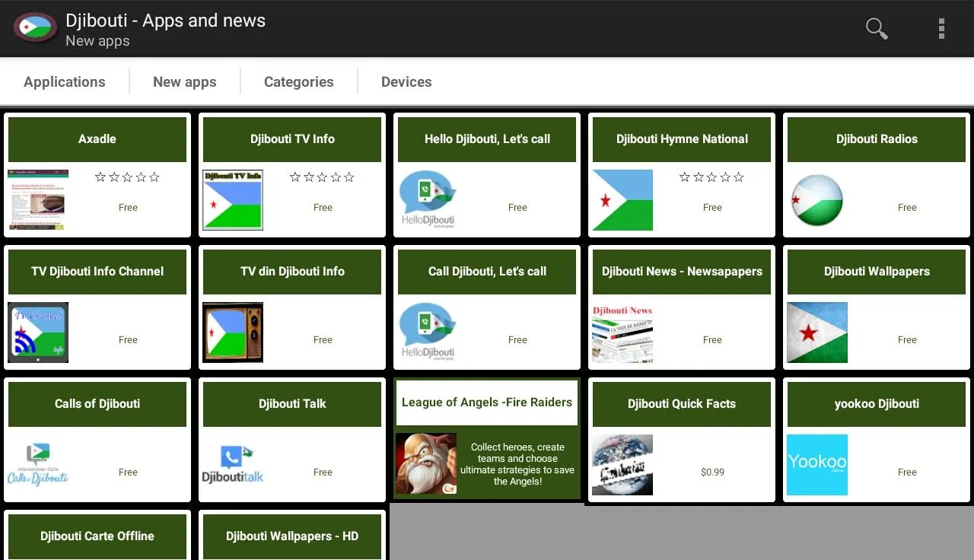Open the Categories tab

tap(299, 81)
